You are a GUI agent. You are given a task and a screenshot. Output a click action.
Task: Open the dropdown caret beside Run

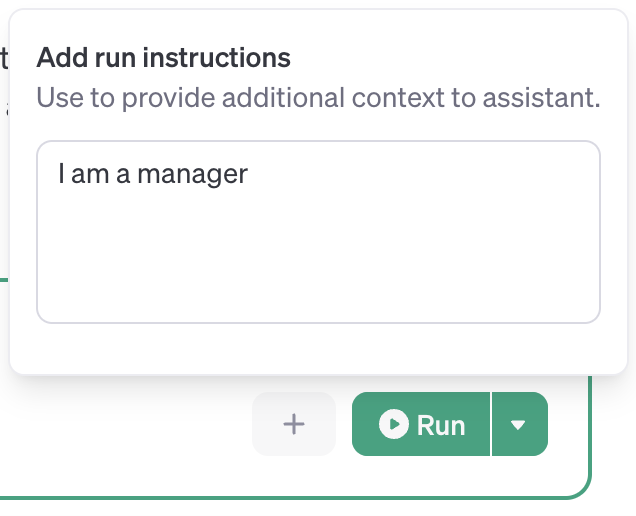(518, 425)
